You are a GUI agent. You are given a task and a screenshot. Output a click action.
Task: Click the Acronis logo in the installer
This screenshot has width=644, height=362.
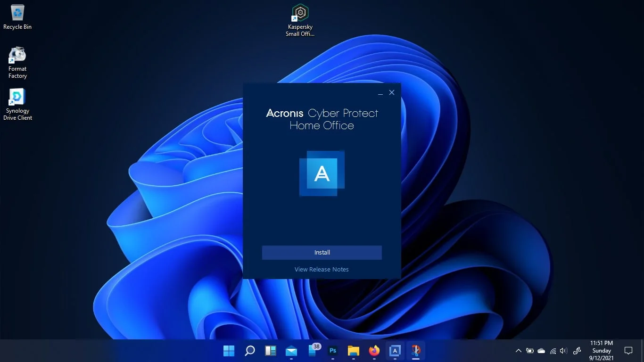tap(322, 173)
